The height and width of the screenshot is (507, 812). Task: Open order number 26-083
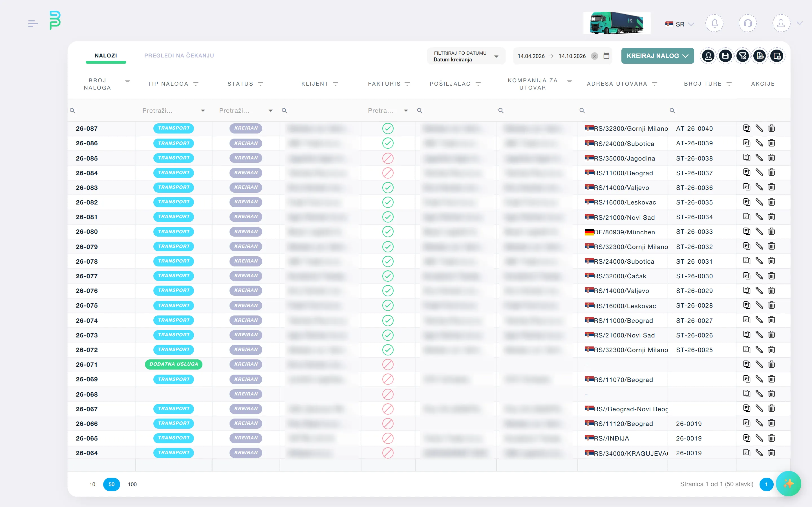[87, 188]
